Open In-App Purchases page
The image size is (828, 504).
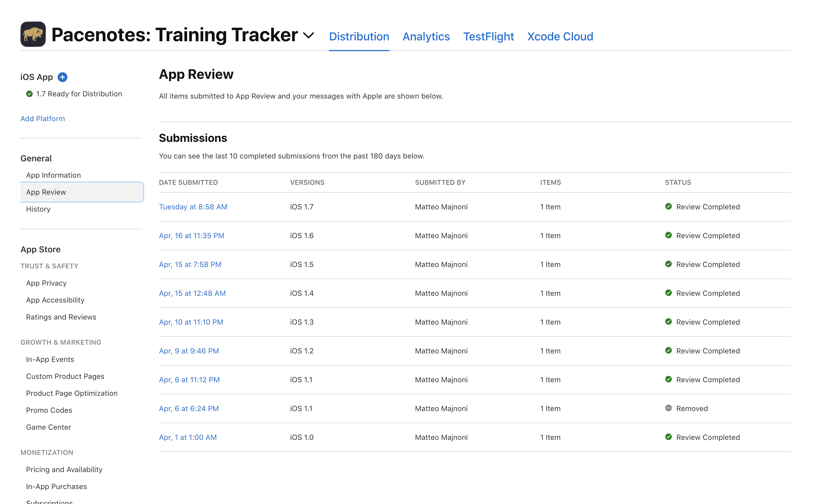tap(57, 486)
